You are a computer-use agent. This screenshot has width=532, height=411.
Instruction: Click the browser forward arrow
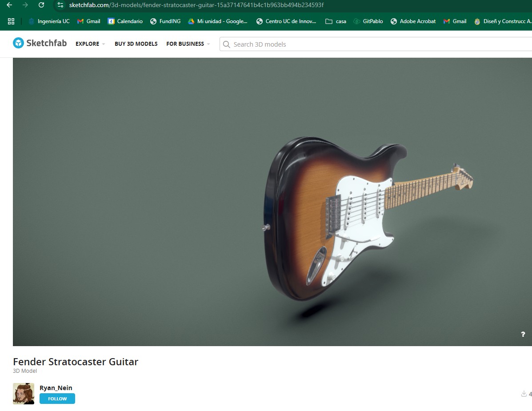pyautogui.click(x=25, y=5)
